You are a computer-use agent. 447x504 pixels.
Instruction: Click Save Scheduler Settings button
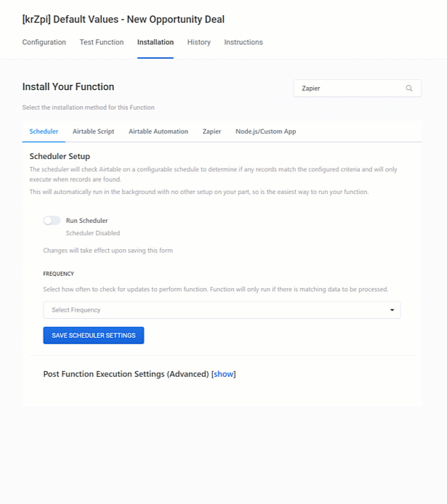click(94, 336)
